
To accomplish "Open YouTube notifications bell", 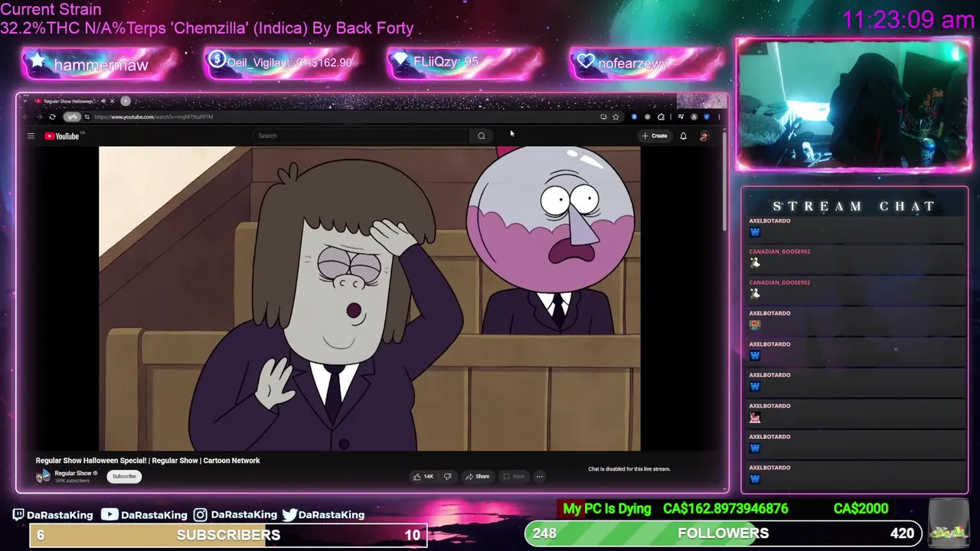I will coord(683,136).
